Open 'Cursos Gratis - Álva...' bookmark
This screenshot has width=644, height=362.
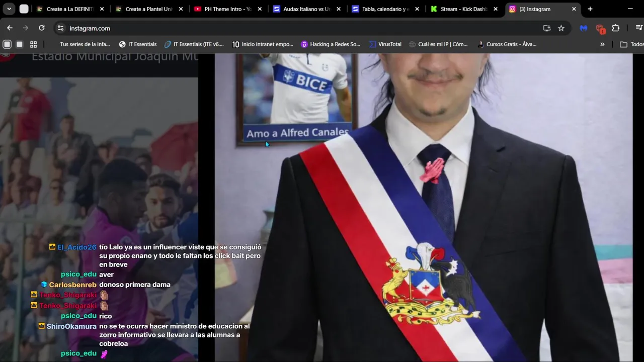click(x=507, y=44)
